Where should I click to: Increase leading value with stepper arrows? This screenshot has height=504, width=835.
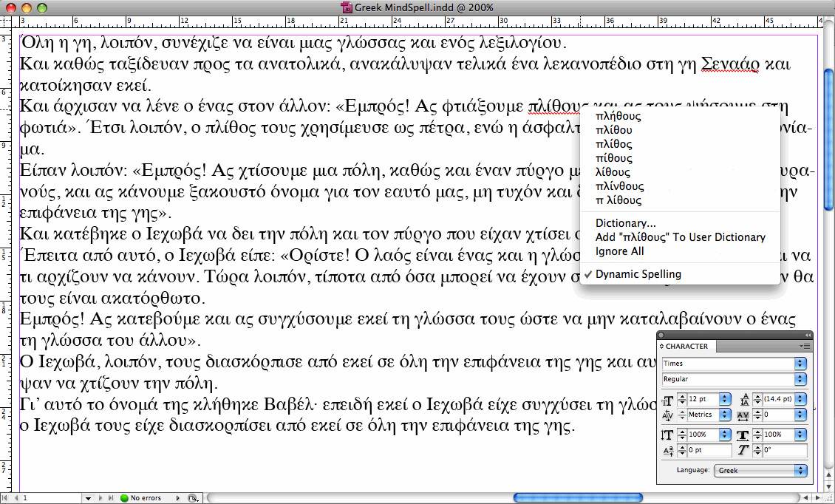[x=757, y=396]
